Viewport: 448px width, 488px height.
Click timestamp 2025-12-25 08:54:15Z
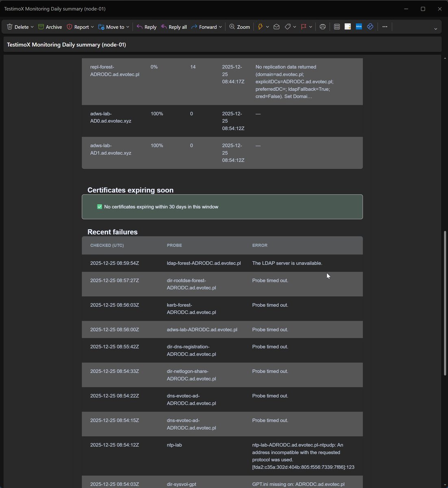(115, 420)
